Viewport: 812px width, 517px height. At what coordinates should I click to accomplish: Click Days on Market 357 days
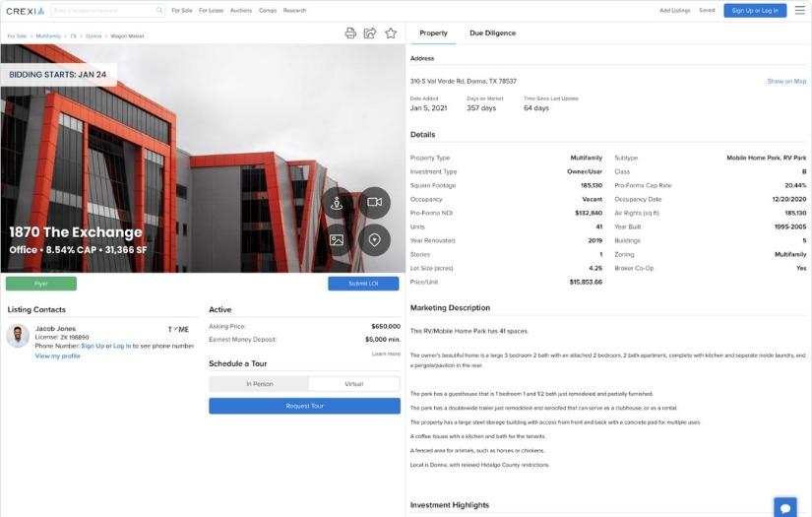[481, 108]
